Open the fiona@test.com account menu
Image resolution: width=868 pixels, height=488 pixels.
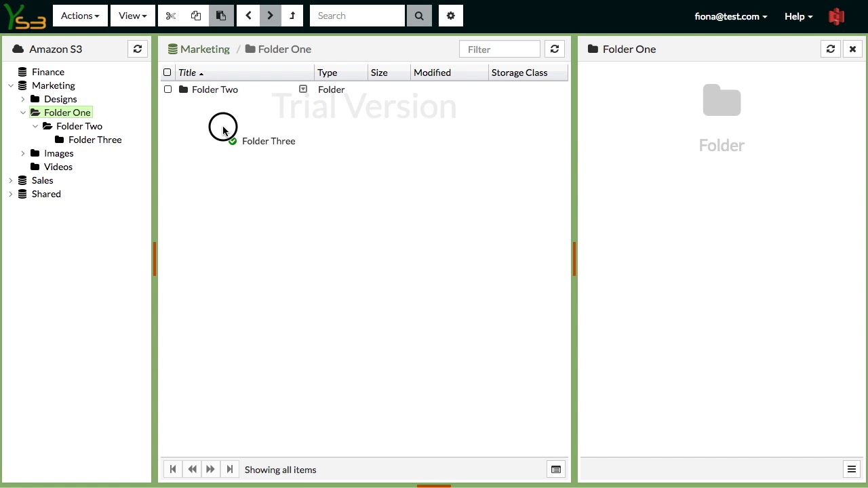[731, 16]
